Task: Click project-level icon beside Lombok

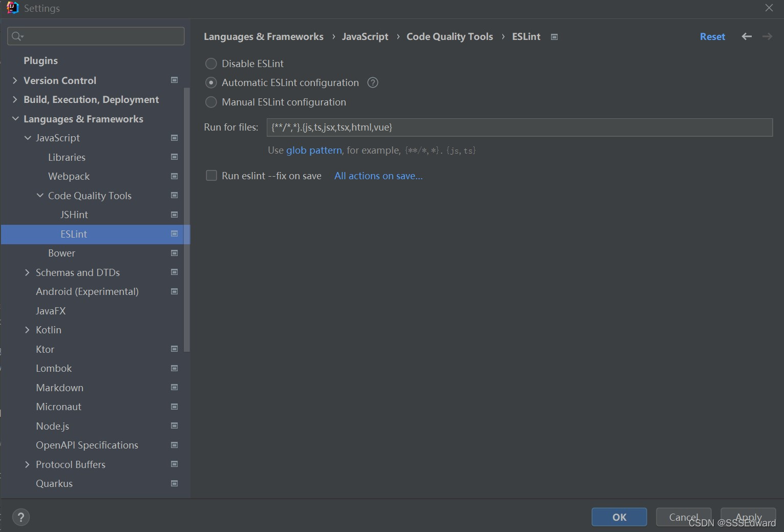Action: [x=174, y=368]
